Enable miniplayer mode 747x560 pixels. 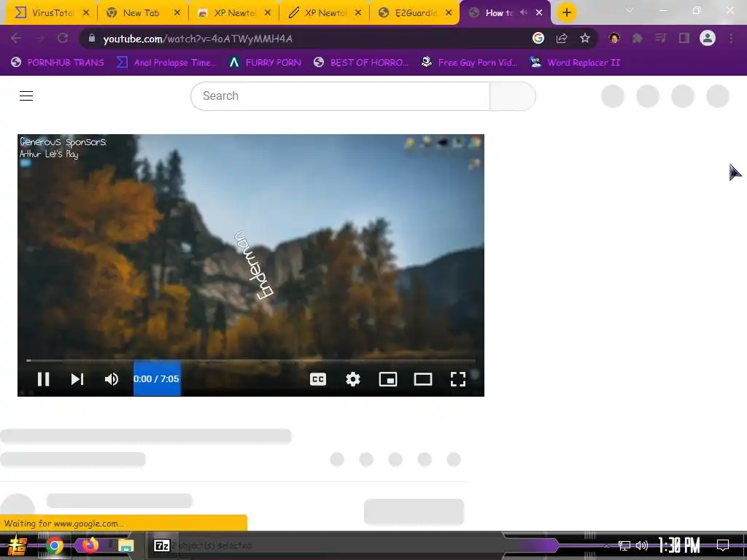[x=388, y=379]
